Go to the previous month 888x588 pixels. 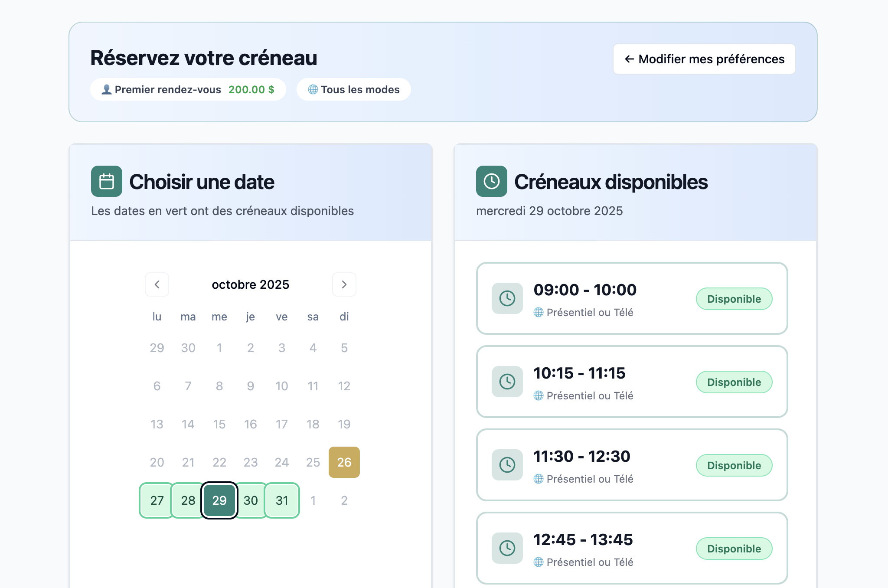pos(157,284)
